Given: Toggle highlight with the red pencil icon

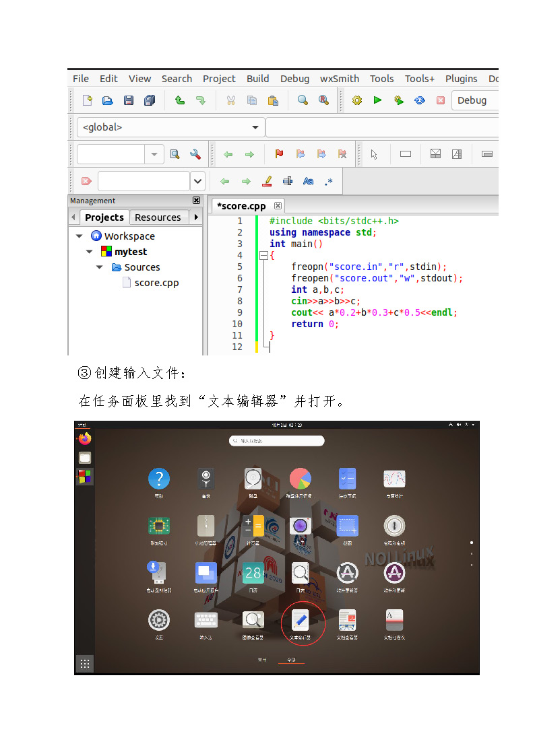Looking at the screenshot, I should [267, 181].
